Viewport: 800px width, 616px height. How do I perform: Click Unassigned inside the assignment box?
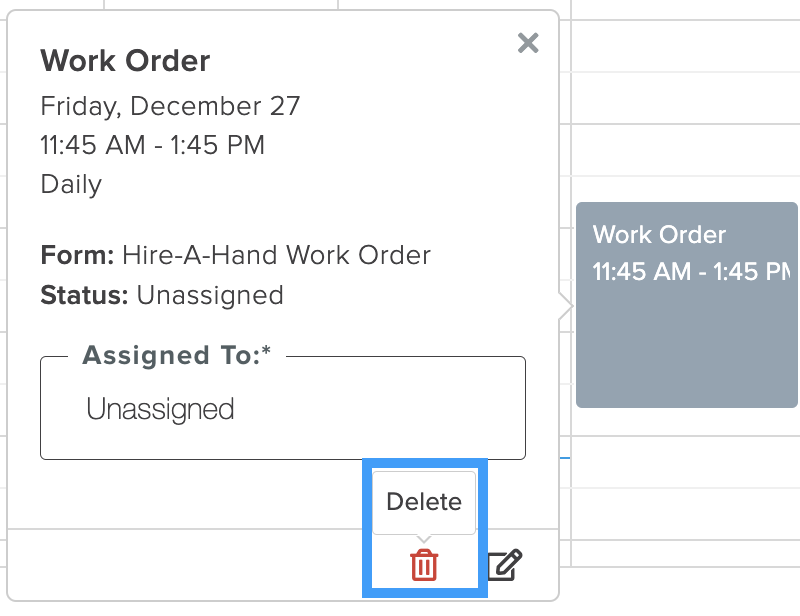point(160,409)
